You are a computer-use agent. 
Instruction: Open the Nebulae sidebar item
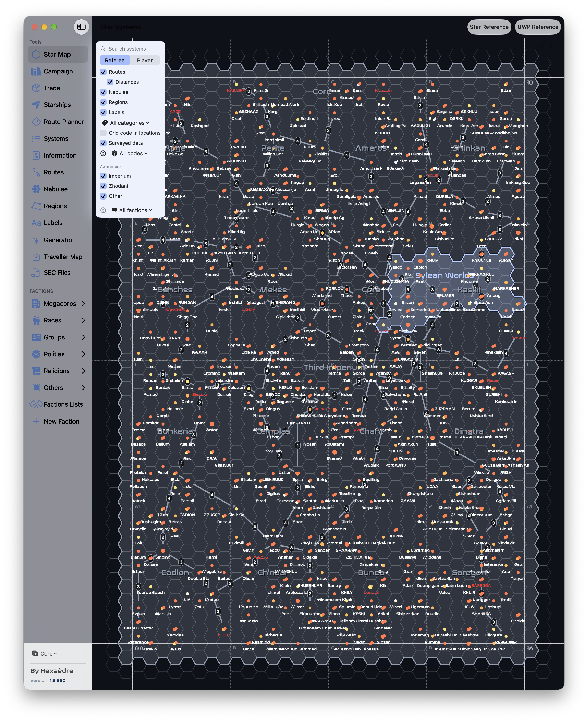(58, 189)
